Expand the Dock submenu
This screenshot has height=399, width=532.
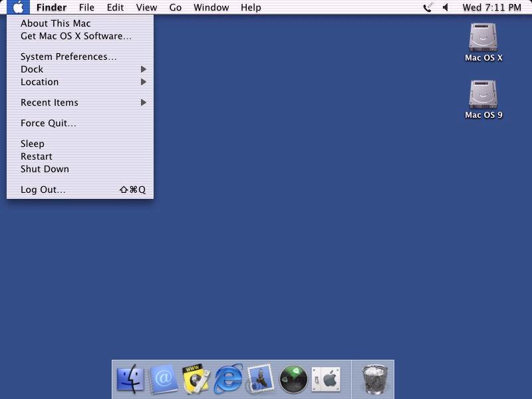[x=80, y=69]
